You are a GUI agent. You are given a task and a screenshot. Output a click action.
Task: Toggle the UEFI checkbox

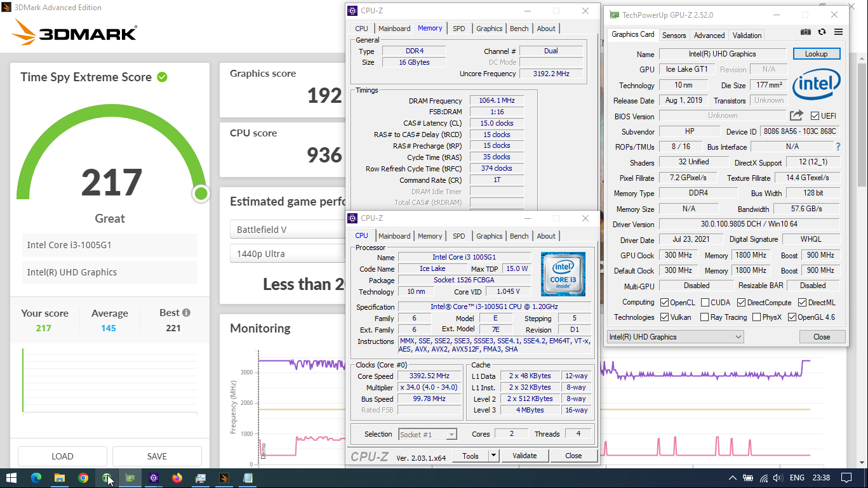point(815,116)
